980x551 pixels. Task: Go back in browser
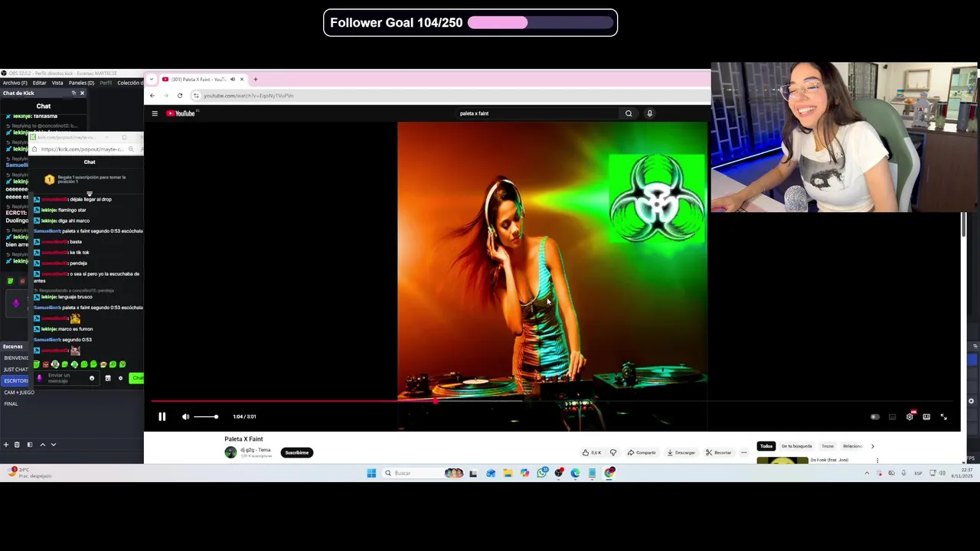coord(152,96)
